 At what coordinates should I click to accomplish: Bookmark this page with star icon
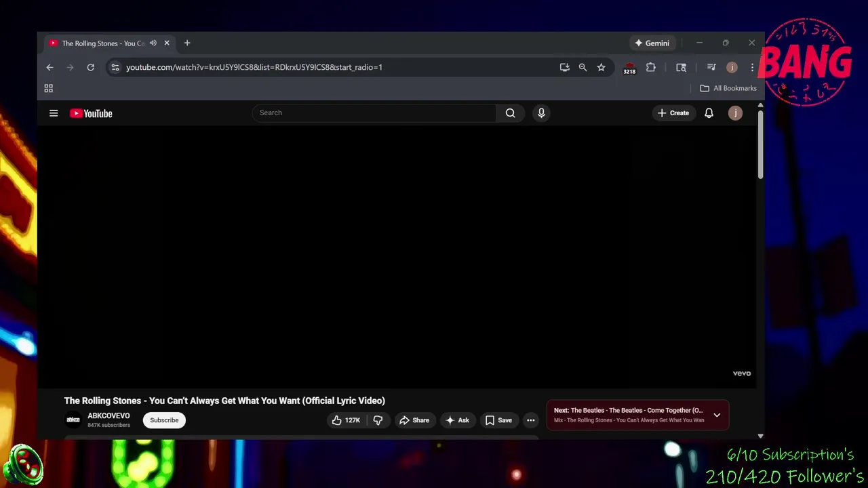pos(601,67)
